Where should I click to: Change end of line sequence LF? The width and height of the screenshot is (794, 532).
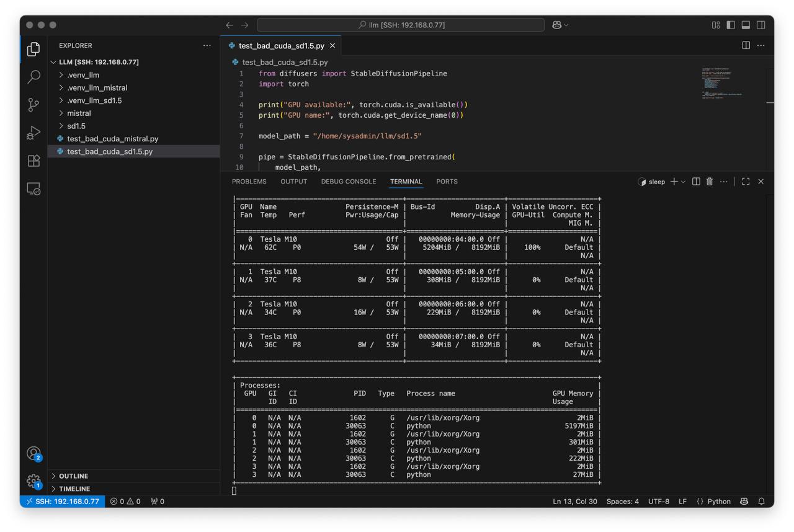coord(682,501)
